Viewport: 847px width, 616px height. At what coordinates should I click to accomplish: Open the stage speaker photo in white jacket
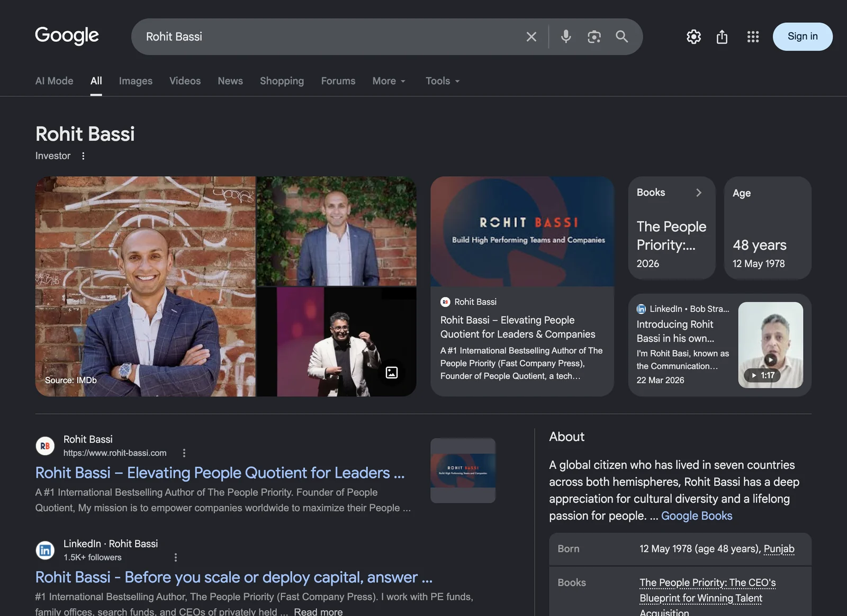[x=337, y=342]
